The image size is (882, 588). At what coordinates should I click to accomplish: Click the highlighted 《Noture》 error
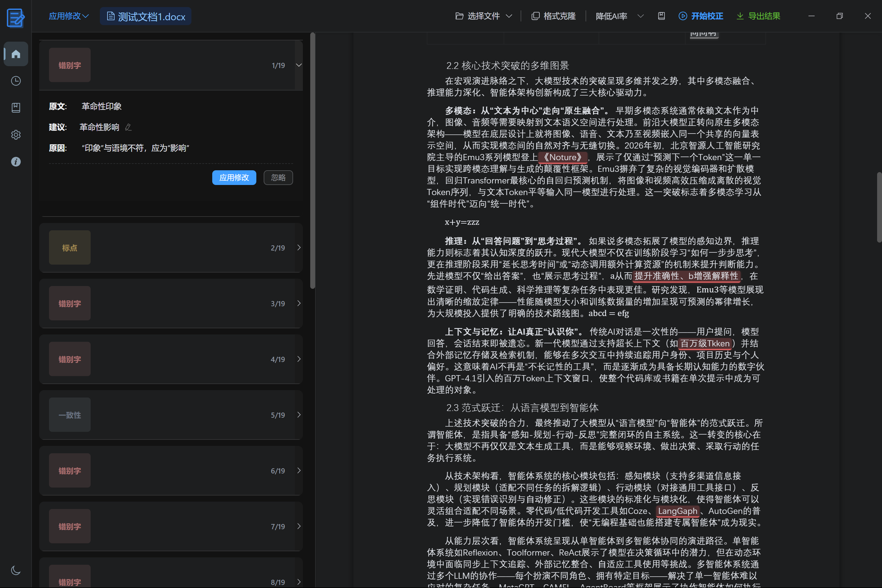click(563, 157)
